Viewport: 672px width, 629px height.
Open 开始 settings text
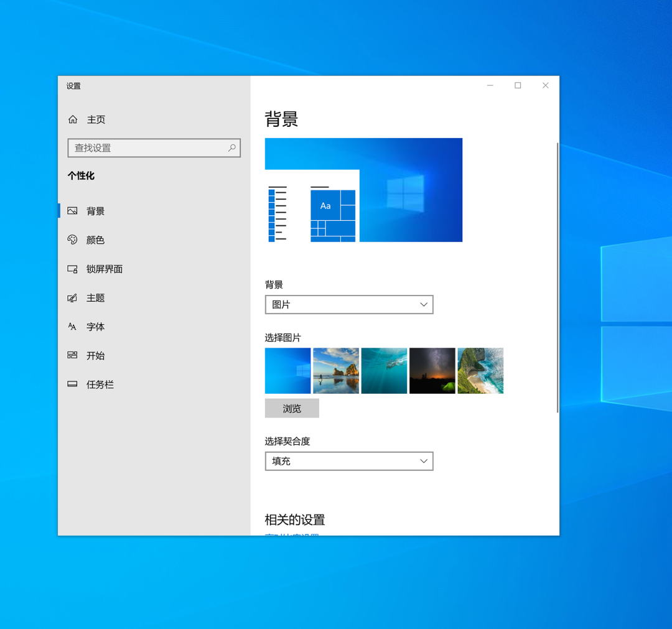(96, 356)
